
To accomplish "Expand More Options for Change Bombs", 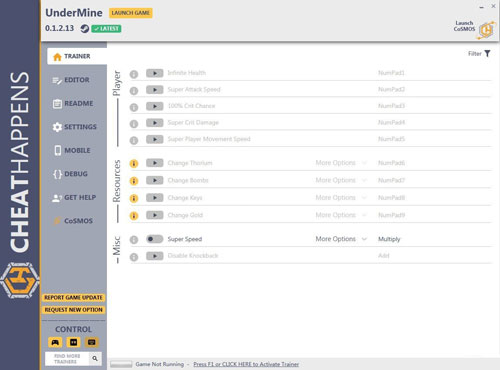I will point(341,180).
